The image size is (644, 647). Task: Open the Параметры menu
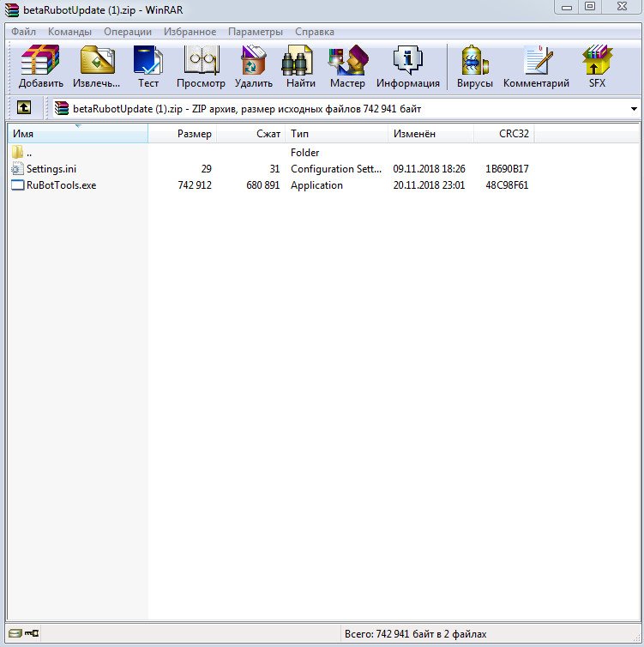tap(256, 32)
